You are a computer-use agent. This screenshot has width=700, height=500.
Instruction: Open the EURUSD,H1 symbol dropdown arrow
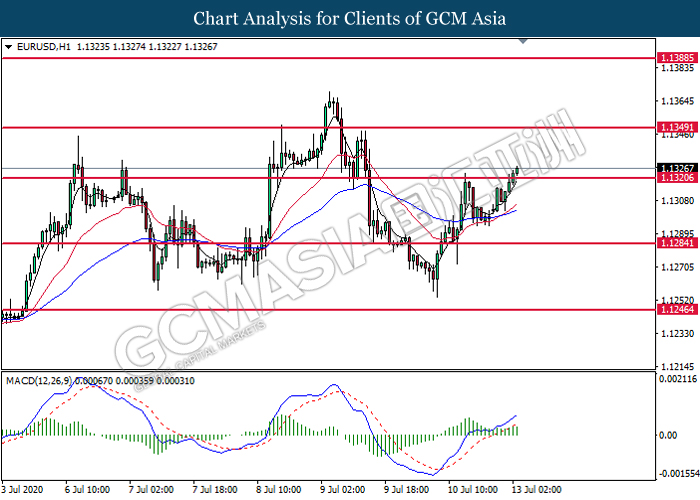pyautogui.click(x=8, y=47)
